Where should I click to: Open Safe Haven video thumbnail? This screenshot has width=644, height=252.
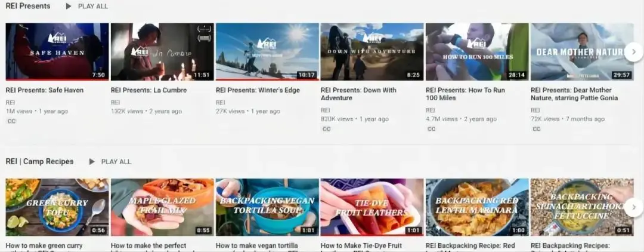tap(57, 52)
